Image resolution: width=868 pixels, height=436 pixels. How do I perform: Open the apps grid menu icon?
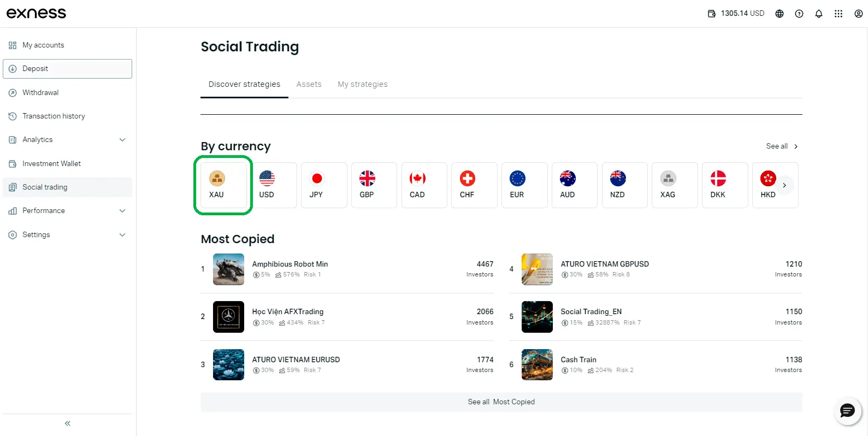[839, 14]
